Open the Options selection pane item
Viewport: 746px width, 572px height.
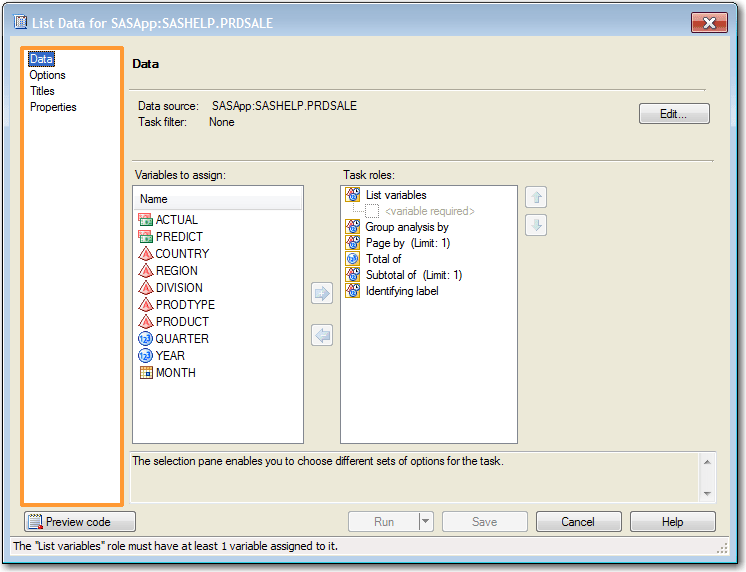tap(47, 75)
